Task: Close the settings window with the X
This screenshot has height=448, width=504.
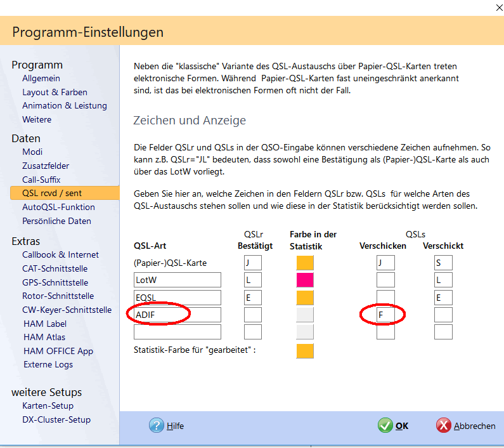Action: point(499,8)
